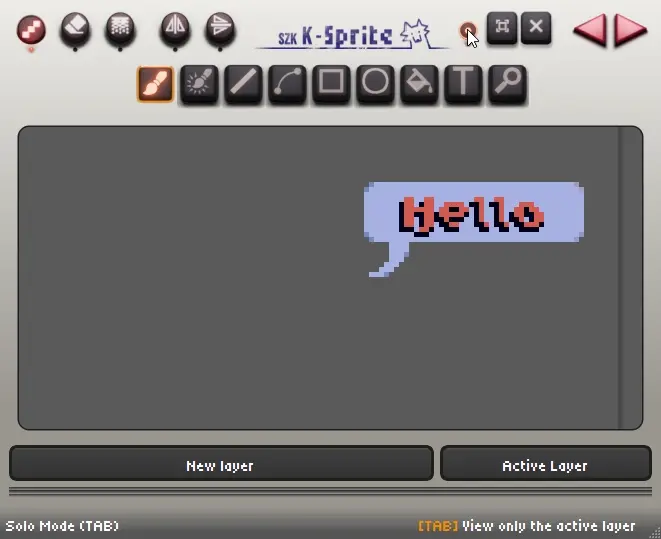
Task: Go to next page with right arrow
Action: tap(630, 29)
